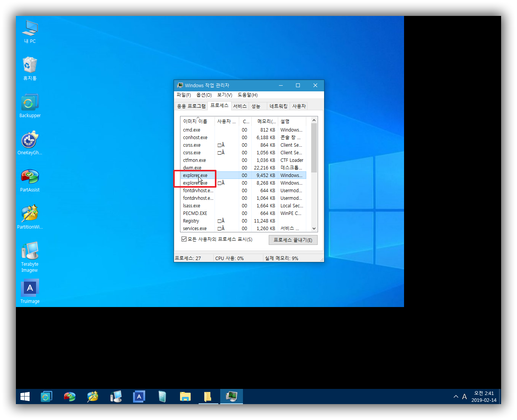Select fontdrvhost row using 644 KB
The height and width of the screenshot is (420, 517).
click(x=243, y=190)
